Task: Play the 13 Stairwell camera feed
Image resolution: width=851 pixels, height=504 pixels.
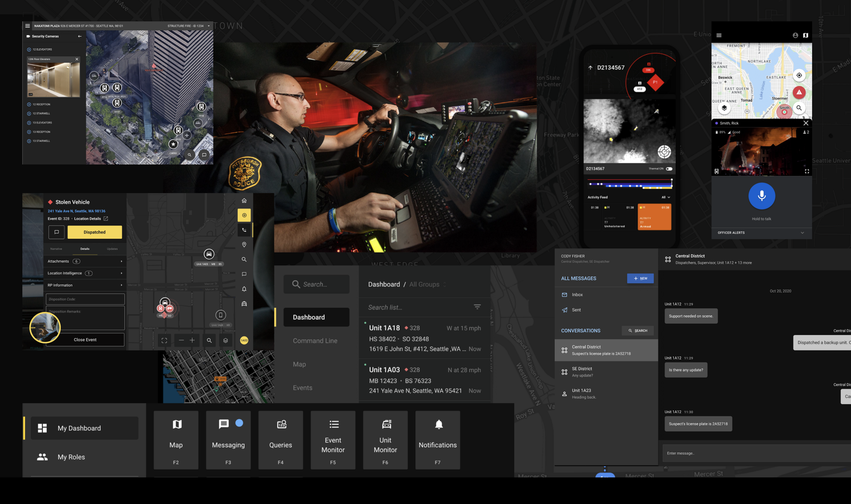Action: point(29,141)
